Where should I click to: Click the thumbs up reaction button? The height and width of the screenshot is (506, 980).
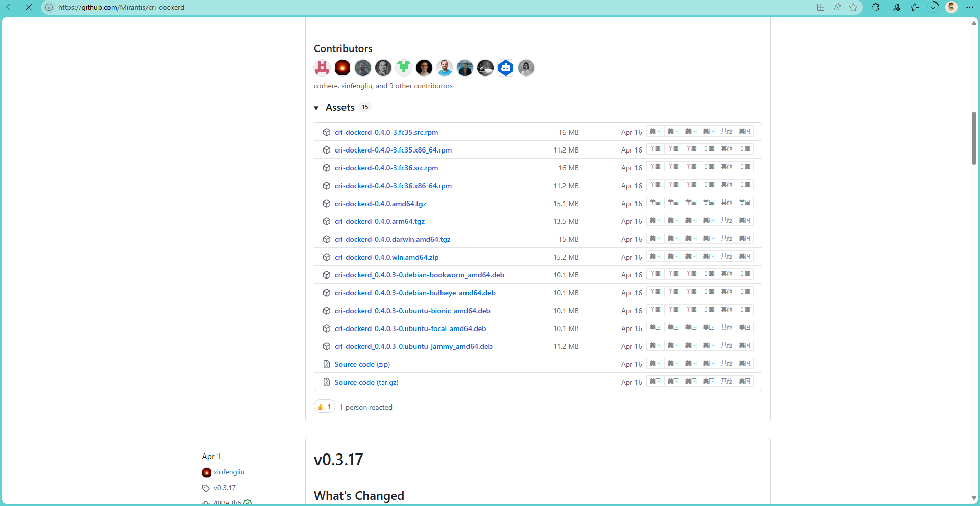tap(324, 407)
